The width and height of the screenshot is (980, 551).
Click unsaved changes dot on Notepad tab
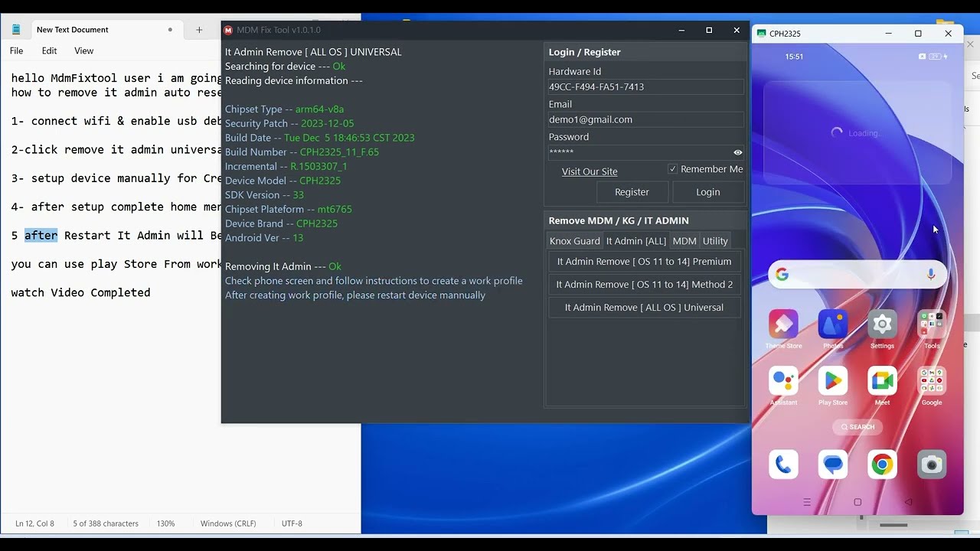click(170, 30)
